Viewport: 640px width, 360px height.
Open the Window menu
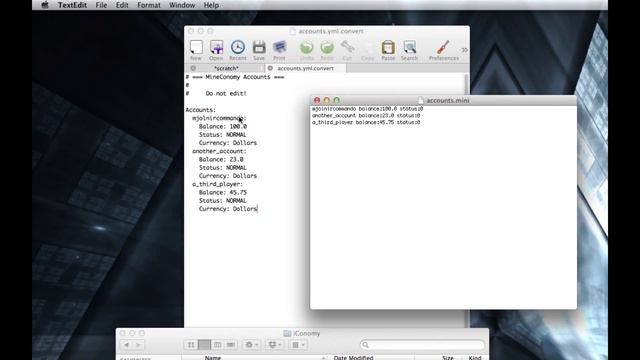tap(182, 5)
